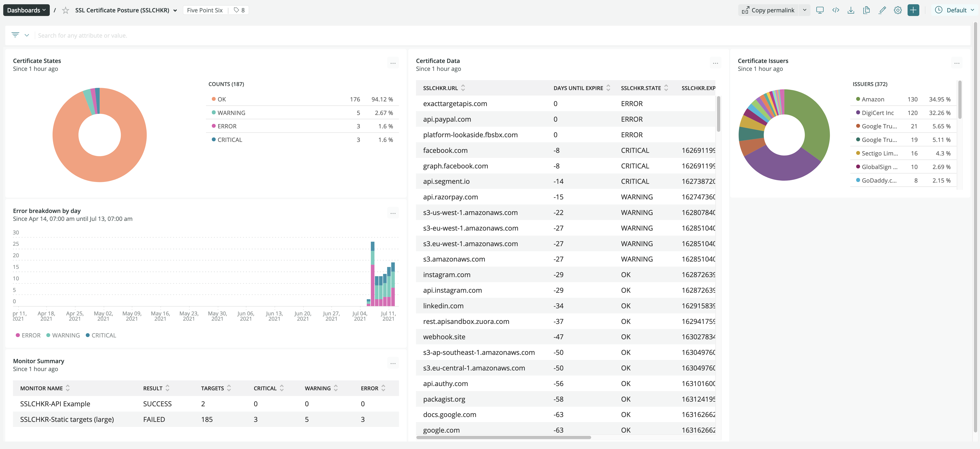The height and width of the screenshot is (449, 980).
Task: Click the Copy permalink button
Action: click(768, 10)
